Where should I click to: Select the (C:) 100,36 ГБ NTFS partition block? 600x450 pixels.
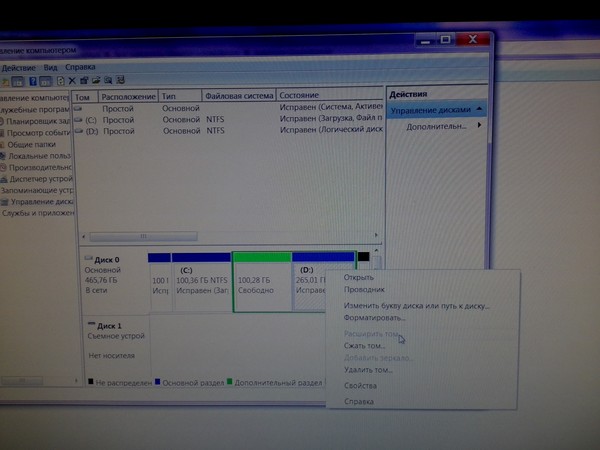202,281
